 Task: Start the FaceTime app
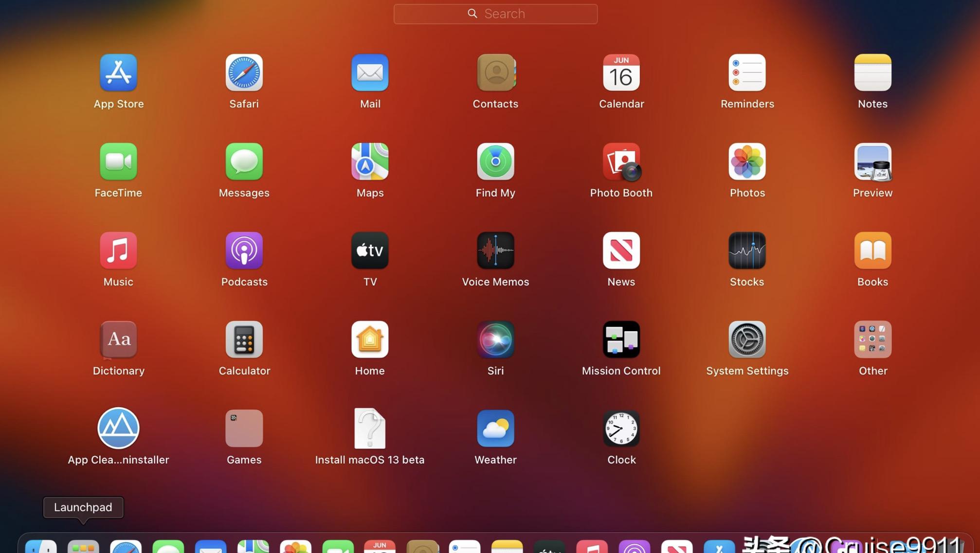[118, 161]
